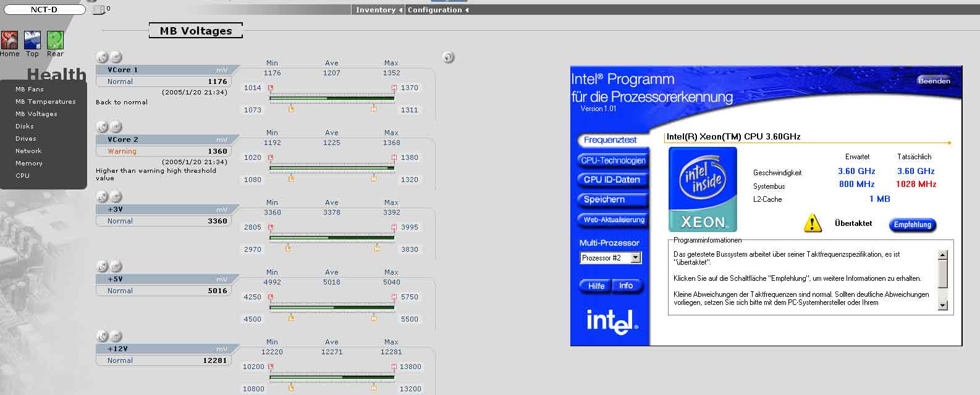980x395 pixels.
Task: Click Programminformationen scrollbar up arrow
Action: point(942,255)
